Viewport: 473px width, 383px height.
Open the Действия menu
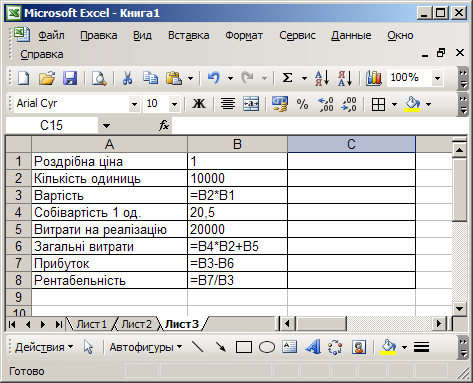[44, 347]
